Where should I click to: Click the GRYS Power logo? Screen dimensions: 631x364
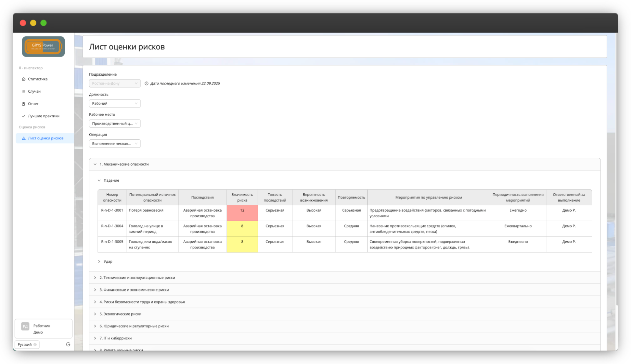pyautogui.click(x=43, y=46)
